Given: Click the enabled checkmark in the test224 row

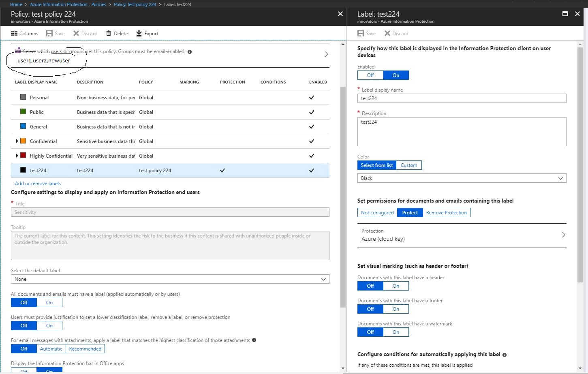Looking at the screenshot, I should click(x=312, y=171).
